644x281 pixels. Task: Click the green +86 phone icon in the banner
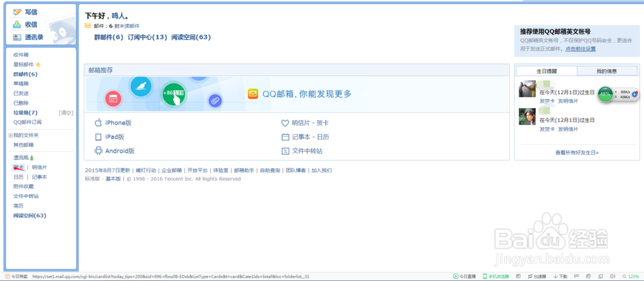click(x=174, y=95)
